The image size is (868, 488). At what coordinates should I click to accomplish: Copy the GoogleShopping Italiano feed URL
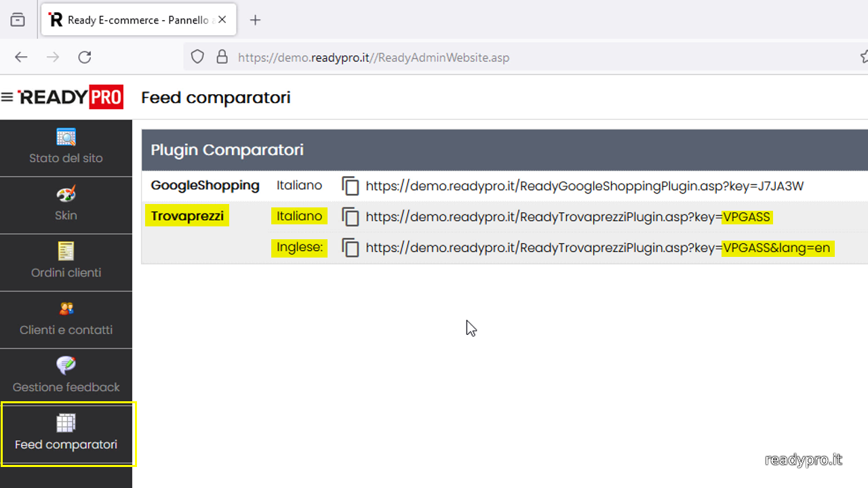(350, 186)
